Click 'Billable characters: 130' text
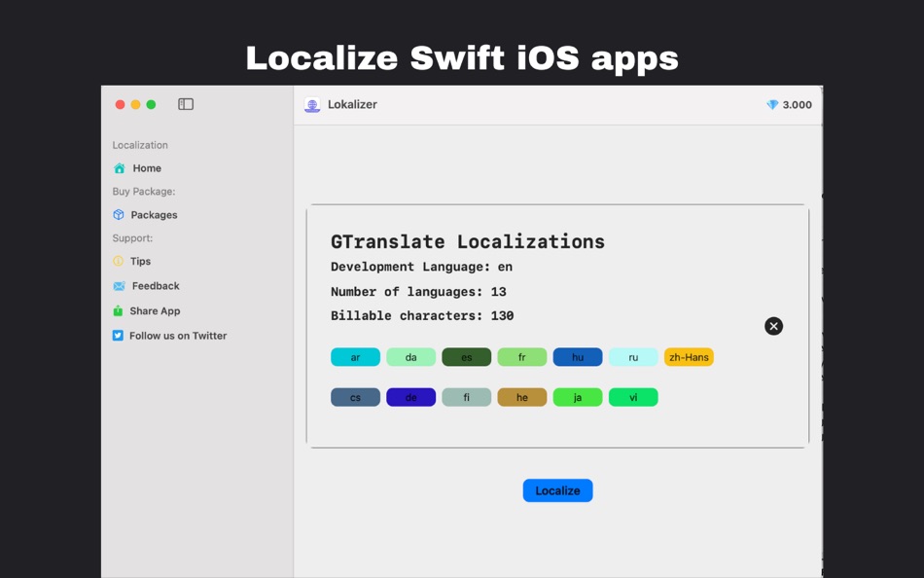Viewport: 924px width, 578px height. 422,316
